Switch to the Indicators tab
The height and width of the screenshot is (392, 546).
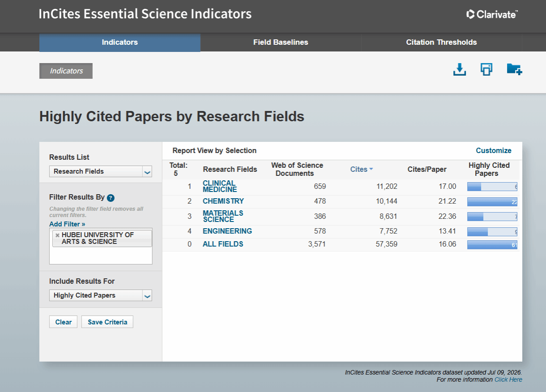120,43
